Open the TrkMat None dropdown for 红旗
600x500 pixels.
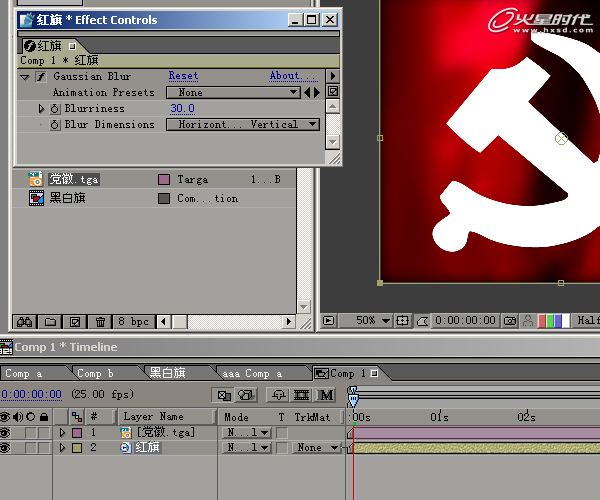(x=316, y=448)
